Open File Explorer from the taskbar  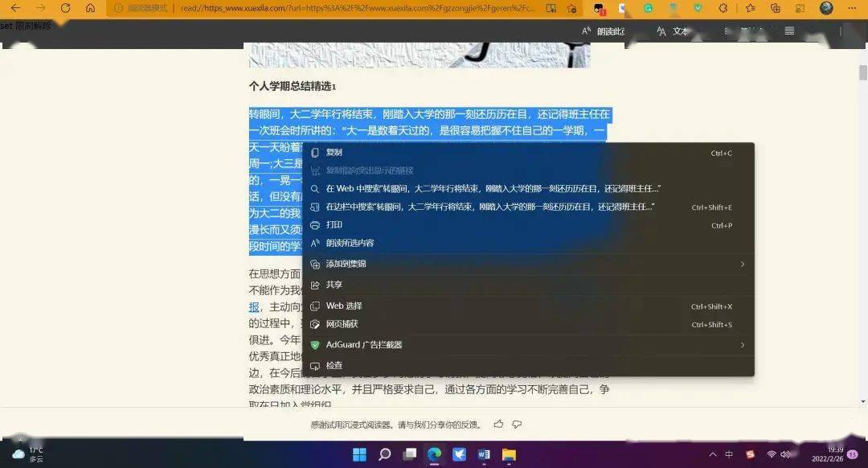point(509,454)
